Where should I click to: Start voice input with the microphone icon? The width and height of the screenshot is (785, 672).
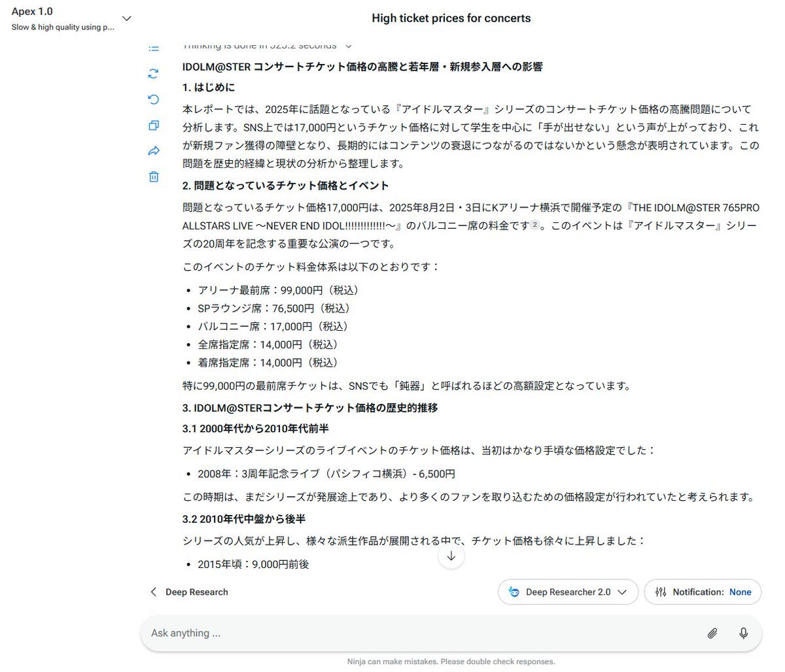pyautogui.click(x=743, y=633)
